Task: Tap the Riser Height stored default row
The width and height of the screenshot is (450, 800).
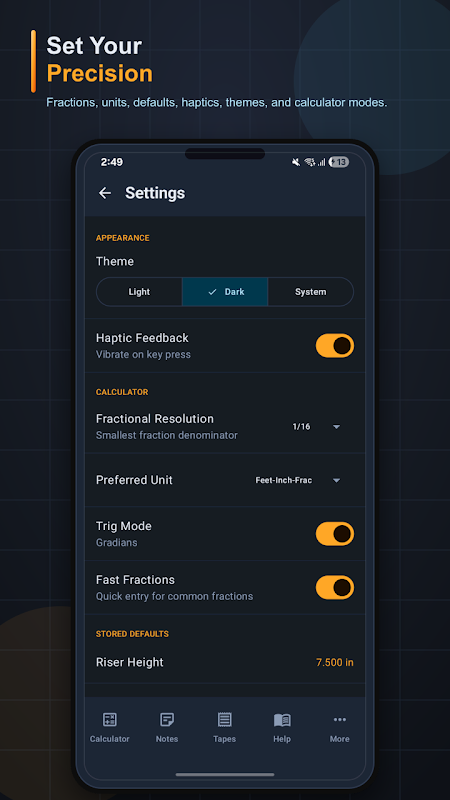Action: [x=225, y=662]
